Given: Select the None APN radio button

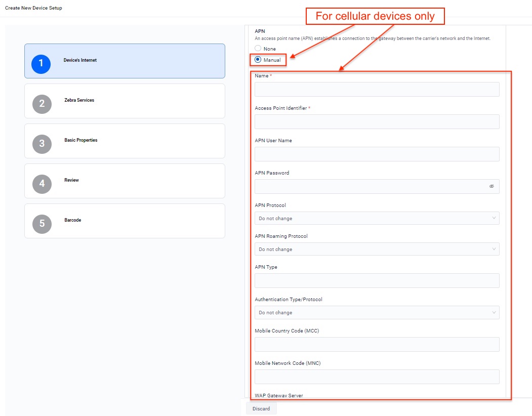Looking at the screenshot, I should [258, 49].
